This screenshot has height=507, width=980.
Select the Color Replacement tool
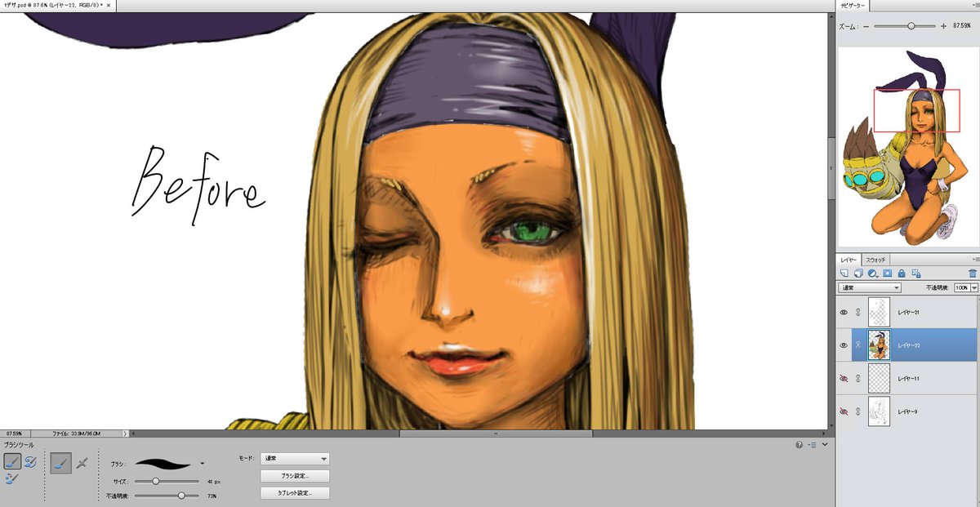(11, 478)
